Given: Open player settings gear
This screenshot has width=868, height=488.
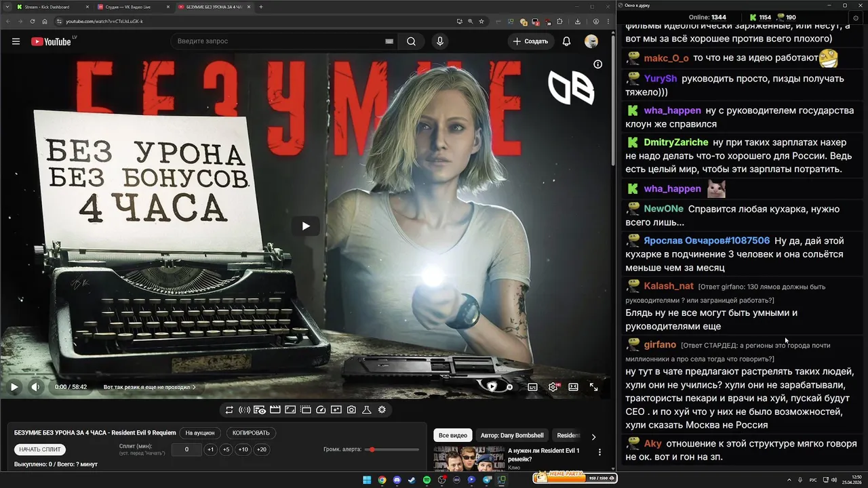Looking at the screenshot, I should click(553, 387).
